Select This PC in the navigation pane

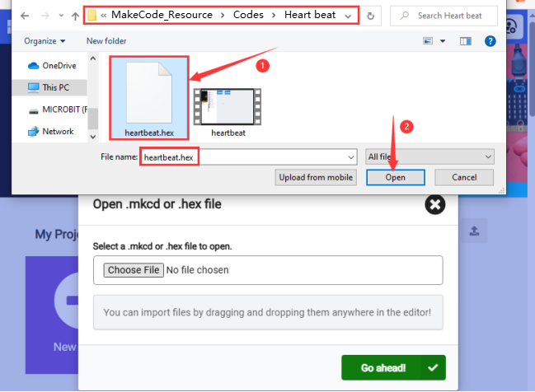(x=49, y=87)
